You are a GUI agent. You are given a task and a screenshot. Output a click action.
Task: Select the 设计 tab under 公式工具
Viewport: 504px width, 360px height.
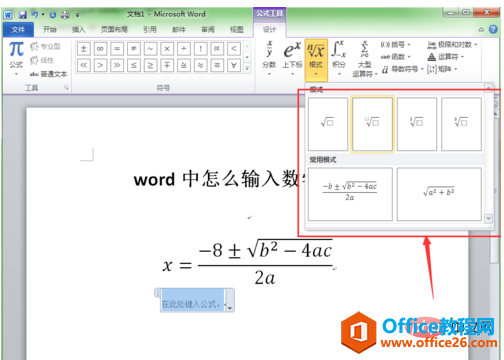click(269, 30)
